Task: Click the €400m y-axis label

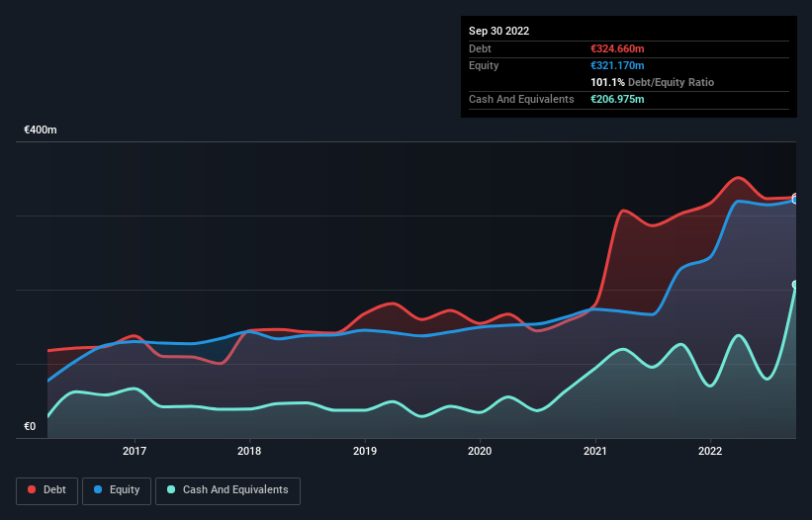Action: point(41,130)
